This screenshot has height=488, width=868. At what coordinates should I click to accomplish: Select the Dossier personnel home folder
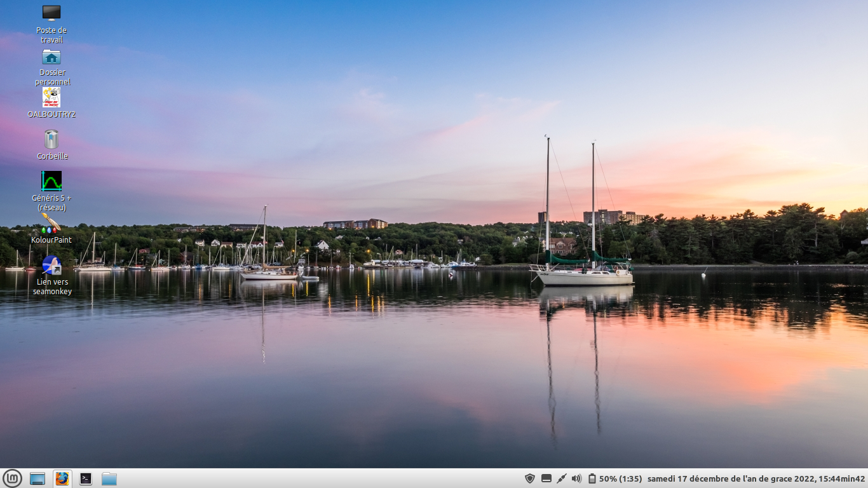point(51,57)
